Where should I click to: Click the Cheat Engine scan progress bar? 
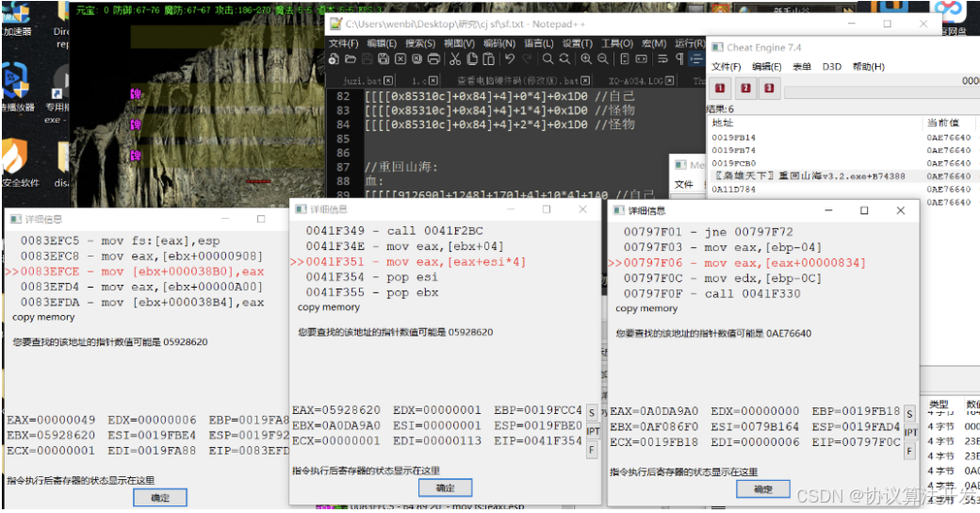click(881, 92)
